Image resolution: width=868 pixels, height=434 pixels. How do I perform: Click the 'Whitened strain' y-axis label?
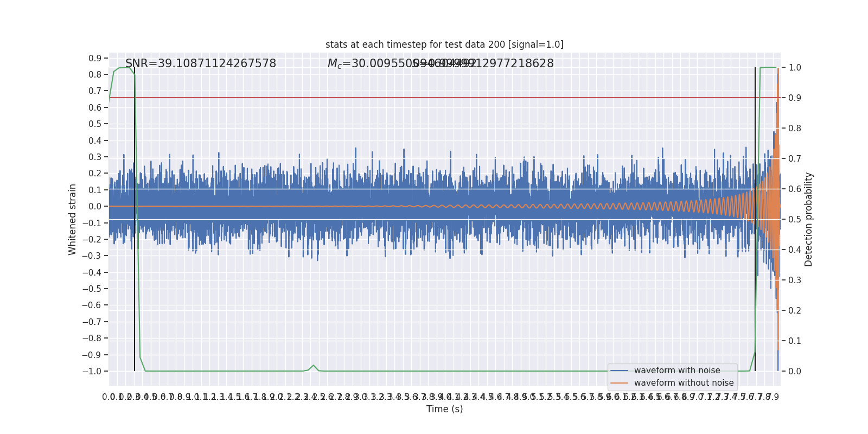73,219
